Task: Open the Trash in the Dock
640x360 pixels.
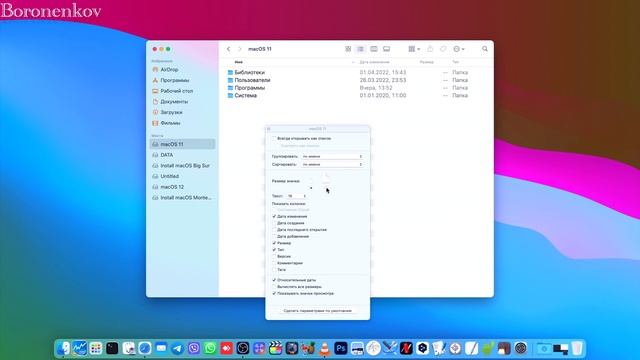Action: 577,348
